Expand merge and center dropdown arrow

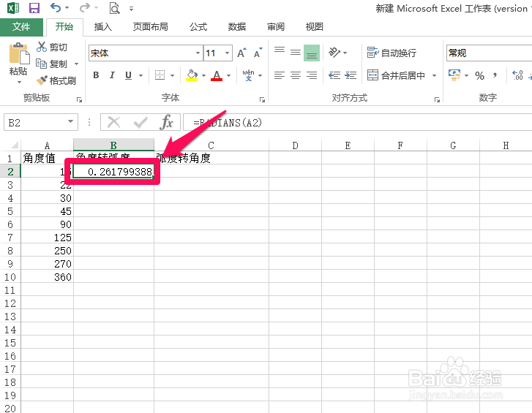click(x=434, y=75)
